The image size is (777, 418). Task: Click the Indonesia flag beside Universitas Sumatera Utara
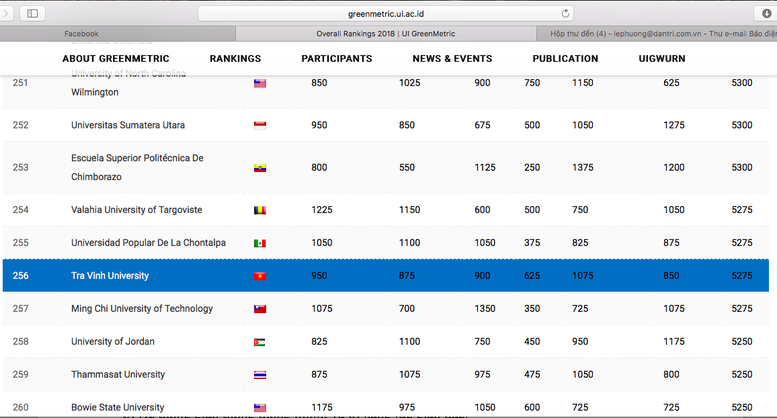tap(260, 125)
